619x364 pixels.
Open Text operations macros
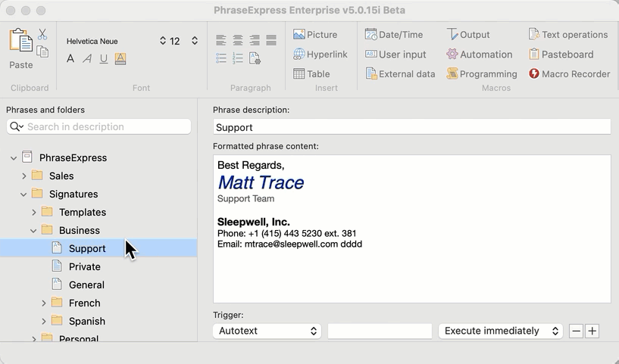click(568, 35)
